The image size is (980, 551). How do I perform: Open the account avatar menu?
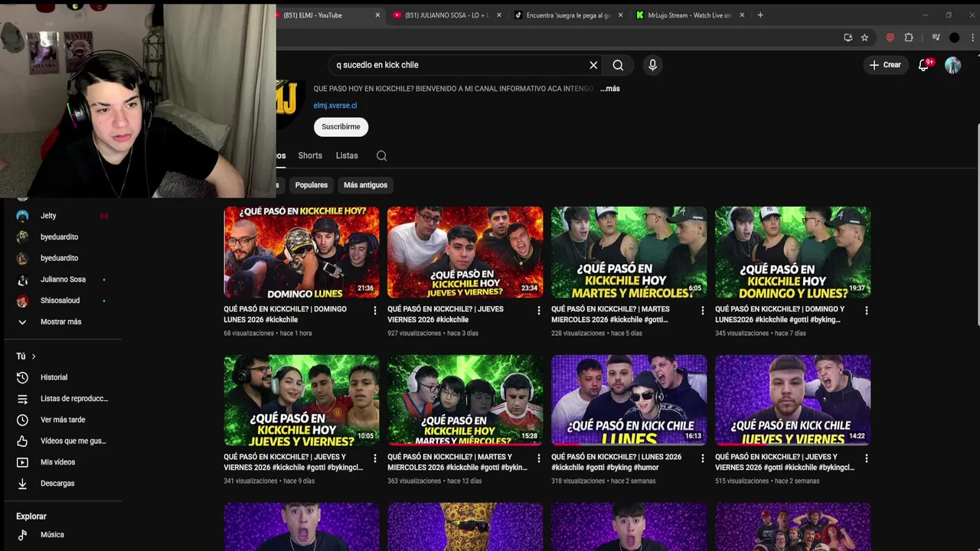pos(952,65)
